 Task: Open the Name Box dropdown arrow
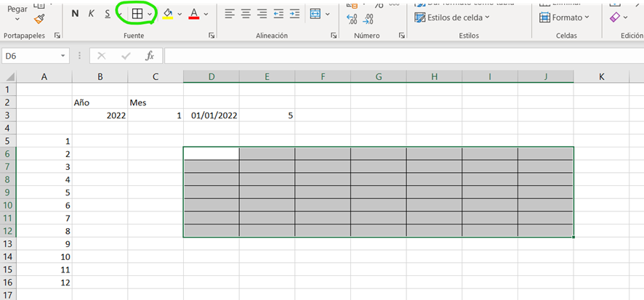coord(63,56)
